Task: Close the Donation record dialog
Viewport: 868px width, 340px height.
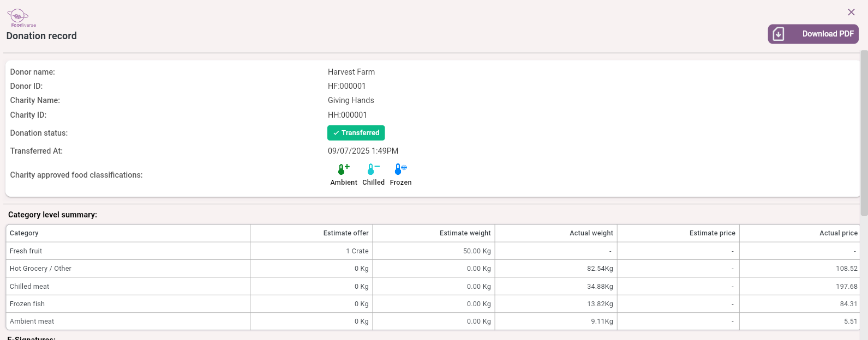Action: (851, 12)
